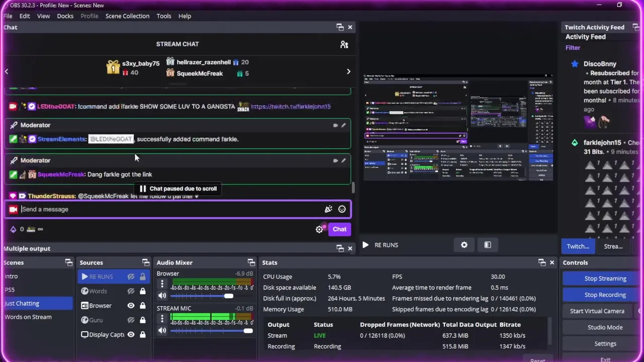This screenshot has width=644, height=362.
Task: Unlock the RE RUNS source
Action: 143,277
